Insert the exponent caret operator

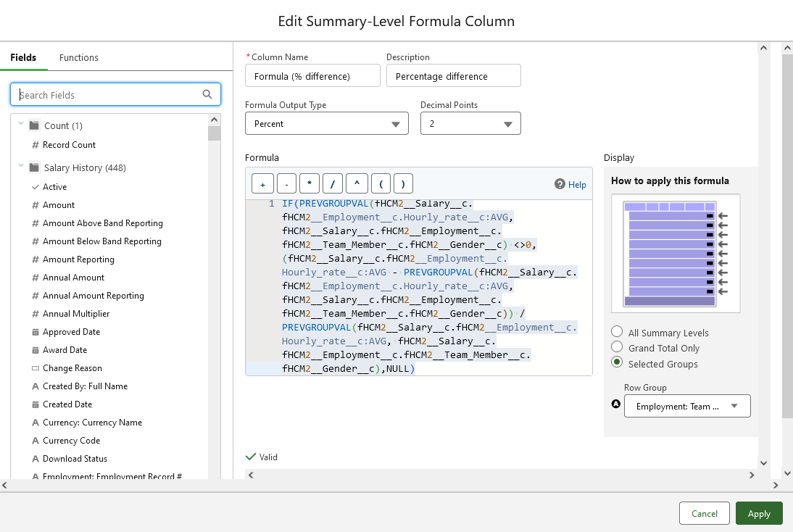(356, 184)
